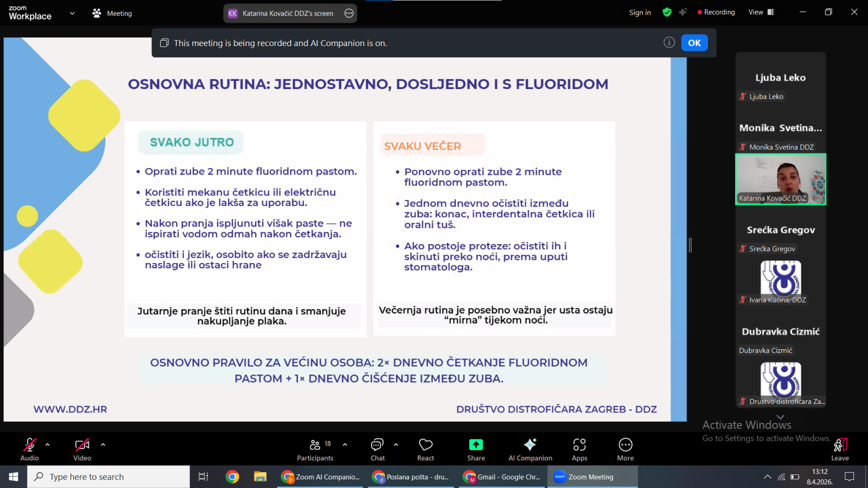The width and height of the screenshot is (868, 488).
Task: Open the Participants panel
Action: pyautogui.click(x=315, y=449)
